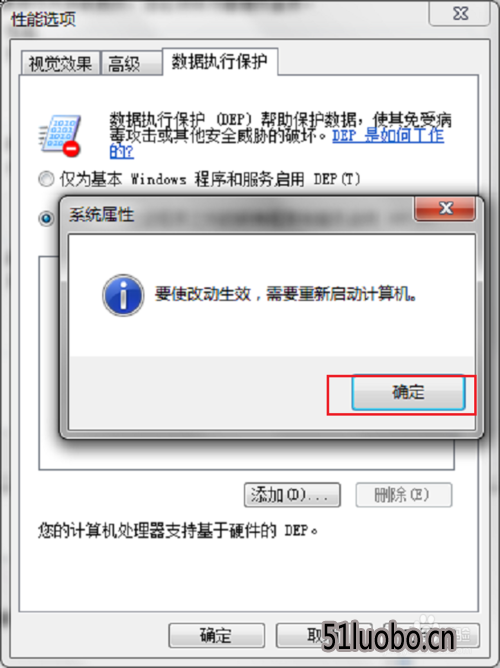The width and height of the screenshot is (500, 668).
Task: Select 仅为基本 Windows 程序和服务启用 DEP option
Action: [46, 179]
